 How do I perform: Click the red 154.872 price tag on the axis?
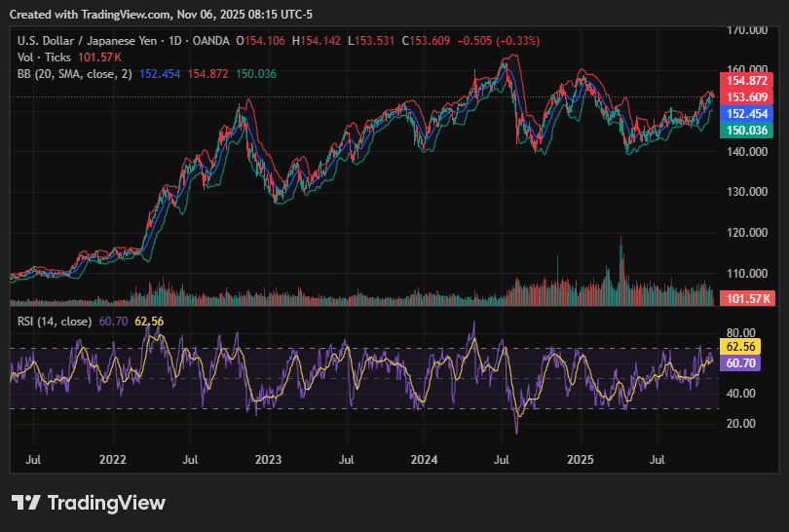(x=748, y=81)
